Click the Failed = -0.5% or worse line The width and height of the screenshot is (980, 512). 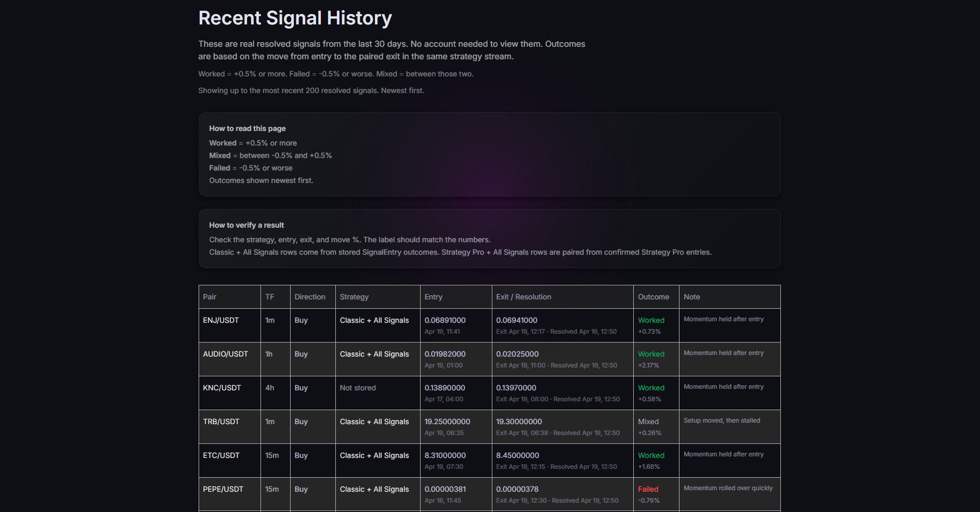coord(251,168)
